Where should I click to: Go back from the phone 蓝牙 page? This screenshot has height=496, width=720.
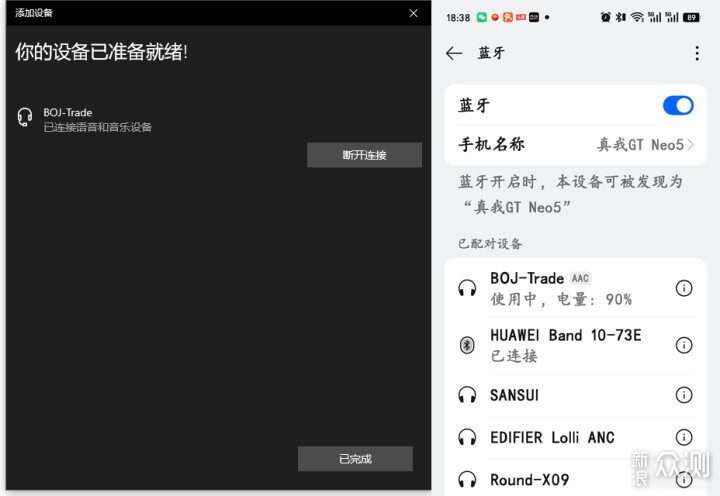(x=454, y=53)
